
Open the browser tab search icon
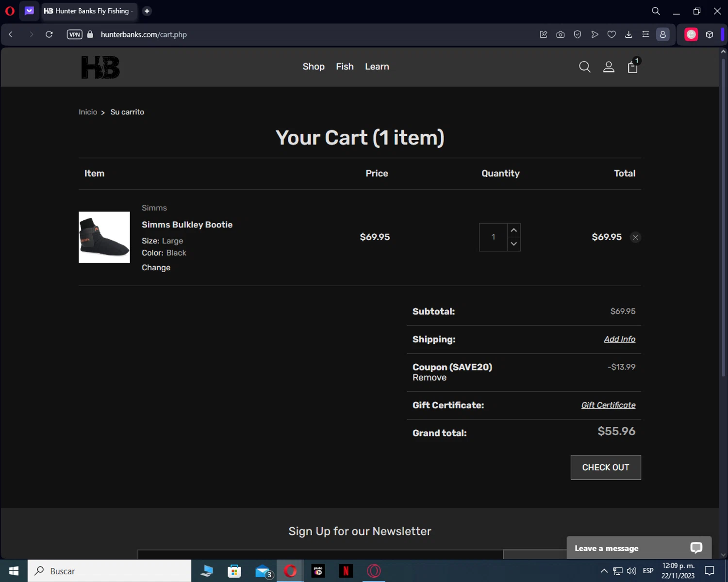[x=656, y=11]
